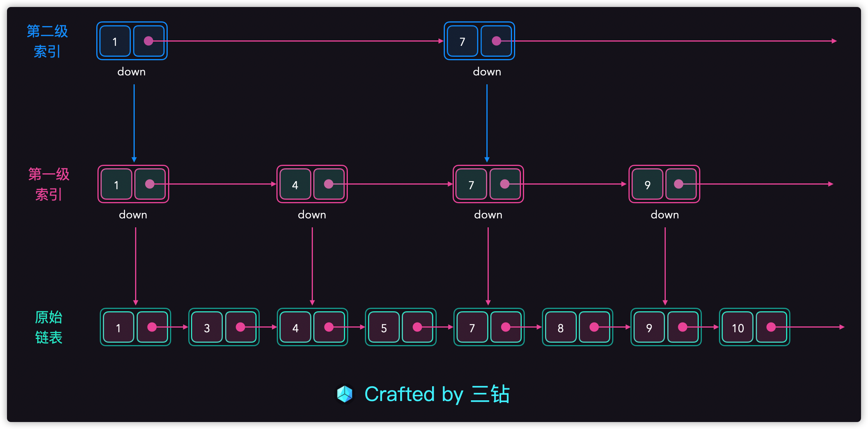Click the pointer dot in level-two node 7
The height and width of the screenshot is (429, 868).
[x=496, y=41]
